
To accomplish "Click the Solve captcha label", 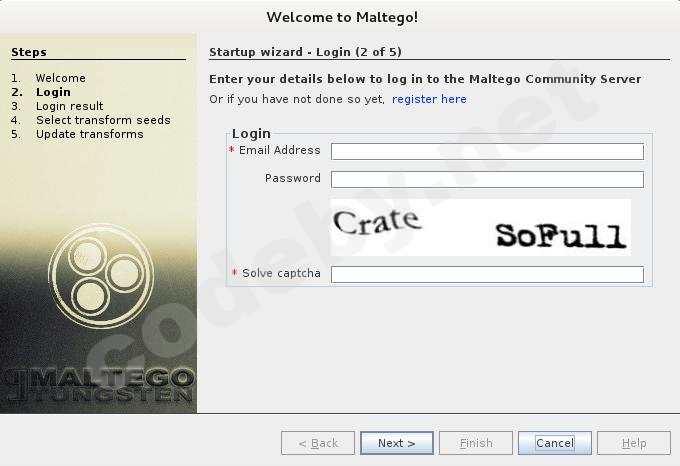I will 281,273.
